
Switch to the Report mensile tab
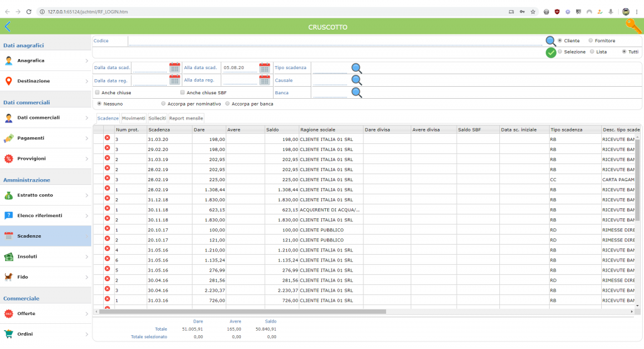pyautogui.click(x=186, y=118)
